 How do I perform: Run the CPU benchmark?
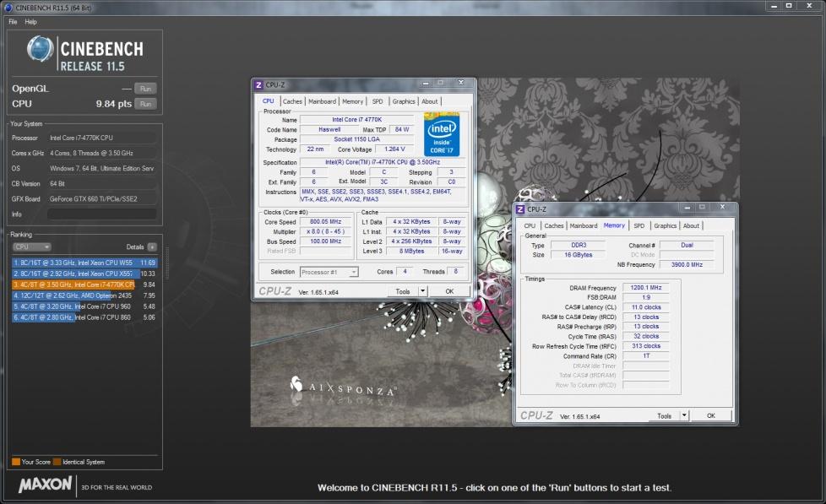coord(145,104)
